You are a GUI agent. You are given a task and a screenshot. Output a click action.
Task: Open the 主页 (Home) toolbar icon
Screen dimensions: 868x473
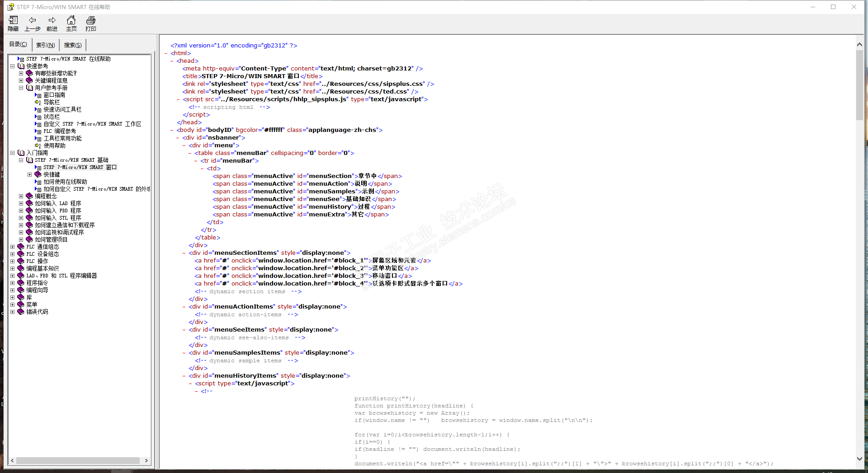tap(71, 20)
